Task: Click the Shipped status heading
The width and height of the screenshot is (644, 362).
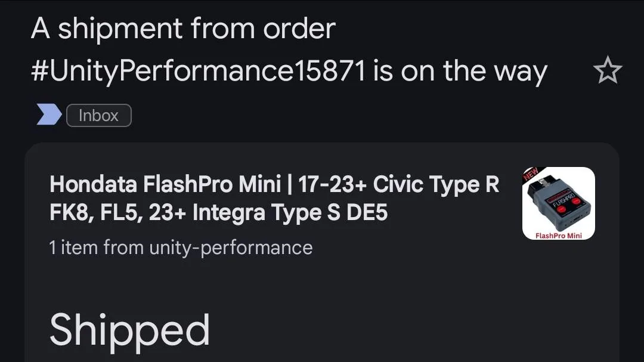Action: [x=129, y=329]
